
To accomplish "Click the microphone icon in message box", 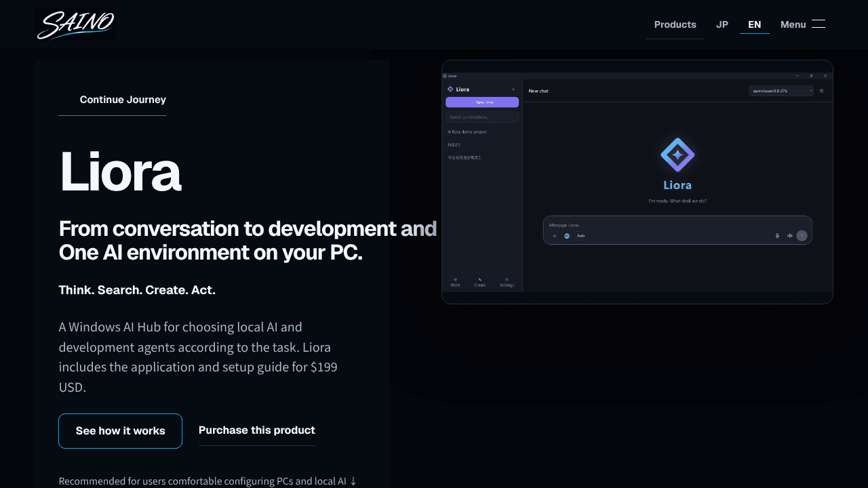I will point(778,236).
